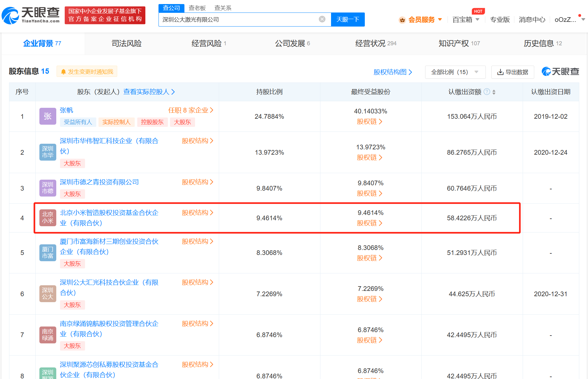Click the 深圳市德 shareholder avatar

click(48, 188)
